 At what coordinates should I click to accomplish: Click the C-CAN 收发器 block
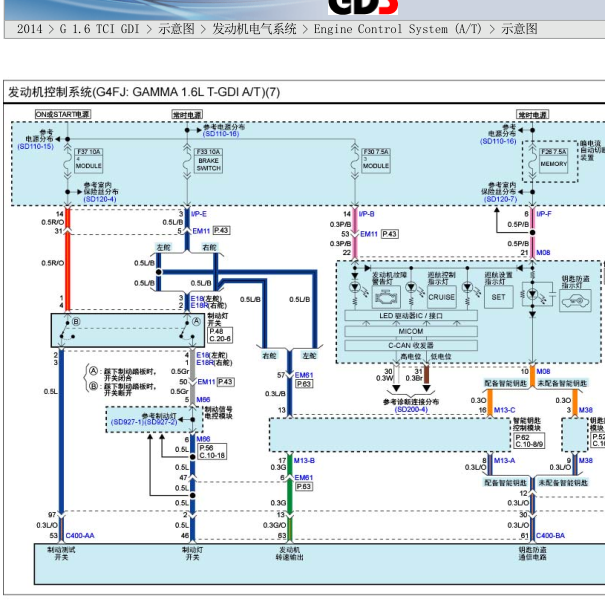tap(411, 345)
